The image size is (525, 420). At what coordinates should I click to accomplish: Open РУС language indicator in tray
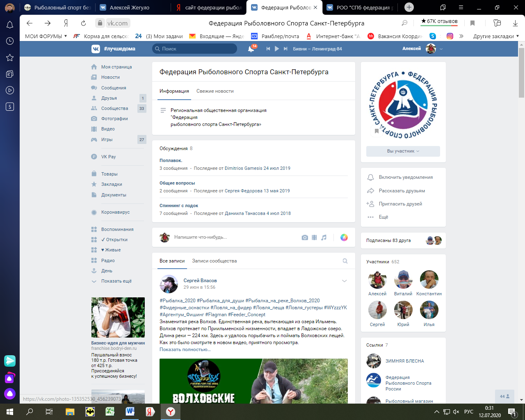(469, 411)
